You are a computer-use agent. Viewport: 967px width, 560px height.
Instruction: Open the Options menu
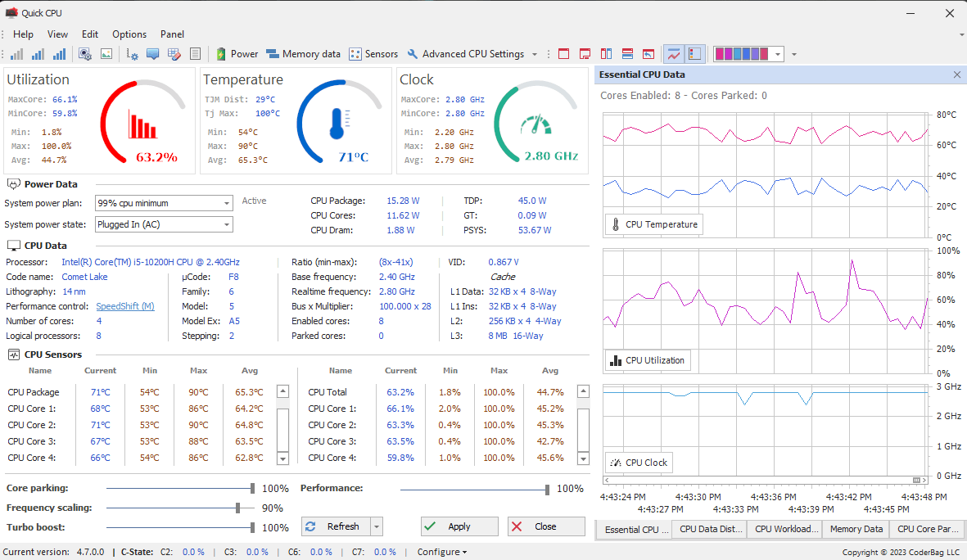pyautogui.click(x=129, y=34)
